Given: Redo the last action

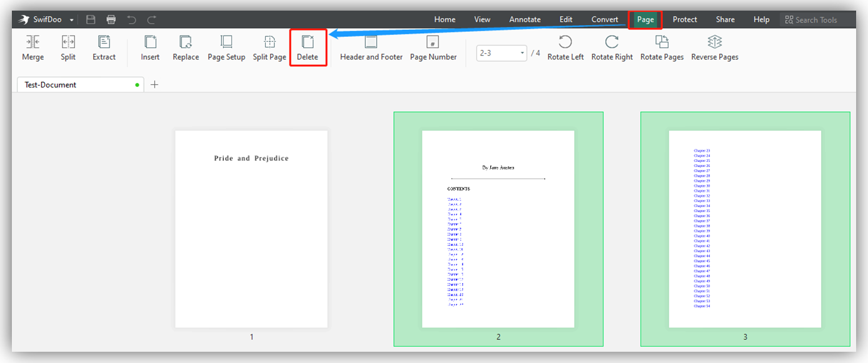Looking at the screenshot, I should (x=151, y=19).
